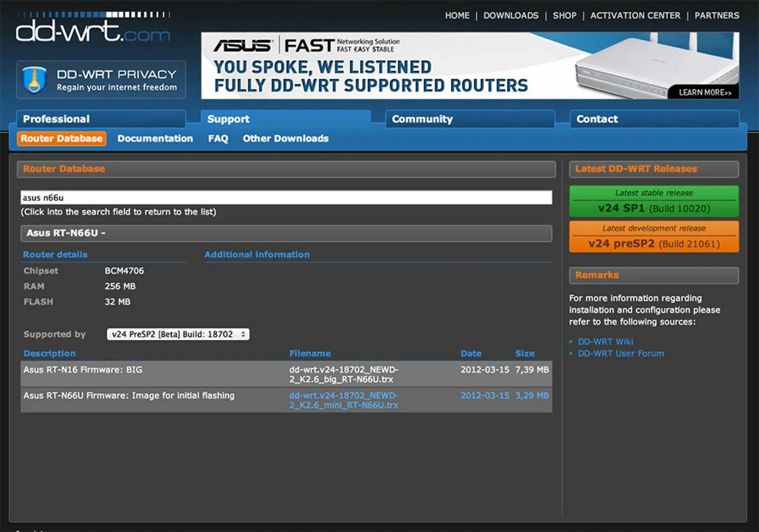The image size is (759, 532).
Task: Open ACTIVATION CENTER link
Action: tap(635, 16)
